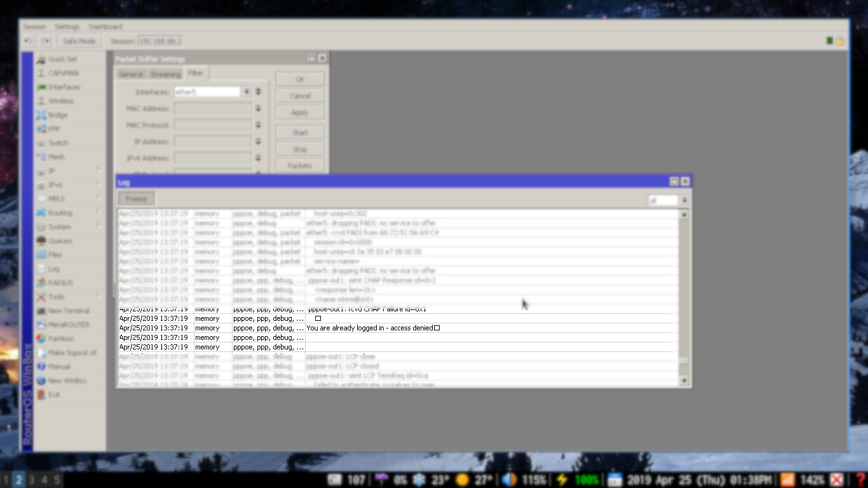
Task: Click the green indicator at top right
Action: 830,41
